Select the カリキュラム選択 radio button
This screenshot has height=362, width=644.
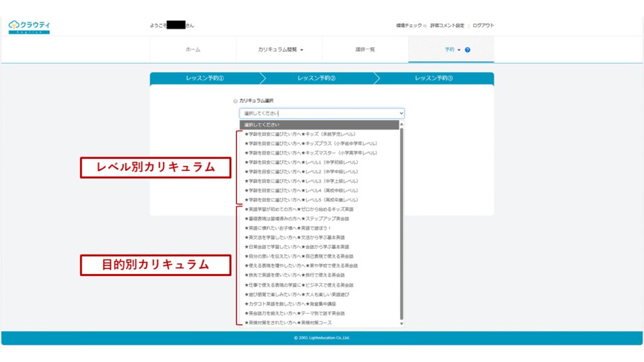click(x=235, y=101)
